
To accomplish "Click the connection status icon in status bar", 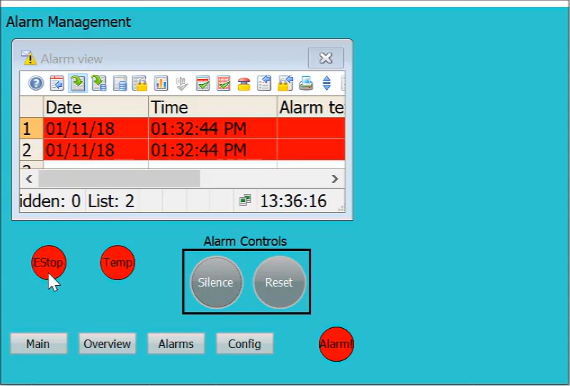I will [x=245, y=200].
